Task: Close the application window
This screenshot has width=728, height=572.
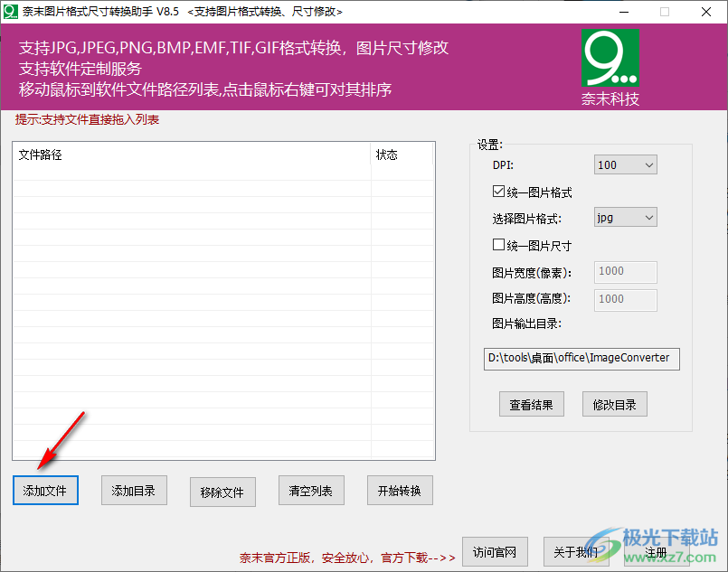Action: [705, 12]
